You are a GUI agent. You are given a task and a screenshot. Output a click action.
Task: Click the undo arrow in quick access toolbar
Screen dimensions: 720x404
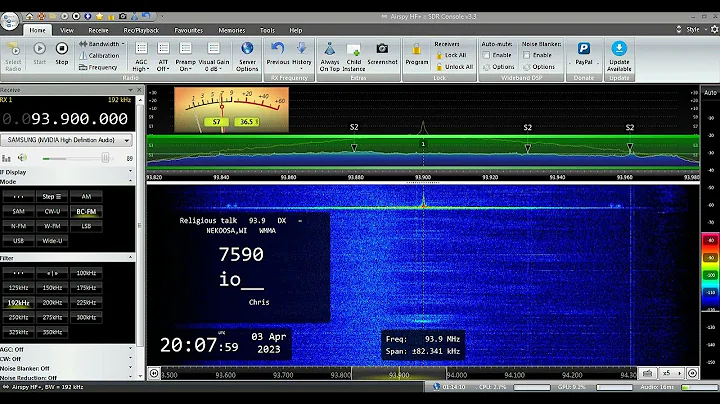pyautogui.click(x=146, y=16)
